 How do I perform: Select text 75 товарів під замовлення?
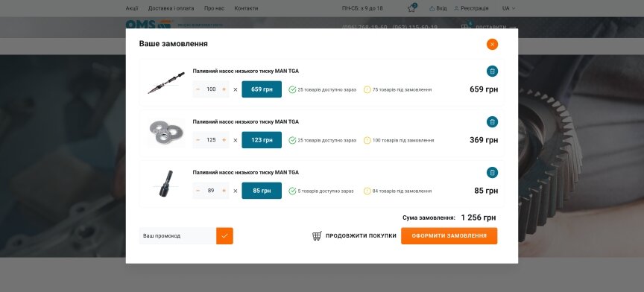(402, 89)
